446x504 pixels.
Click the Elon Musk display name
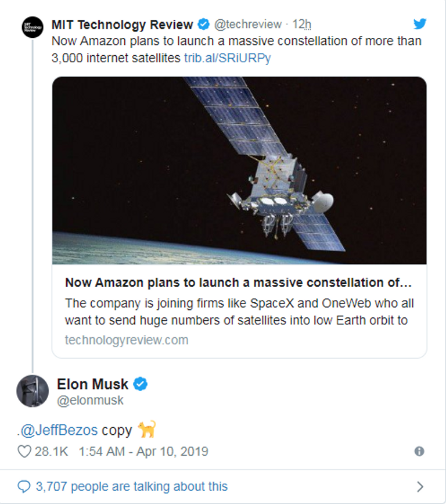tap(92, 384)
